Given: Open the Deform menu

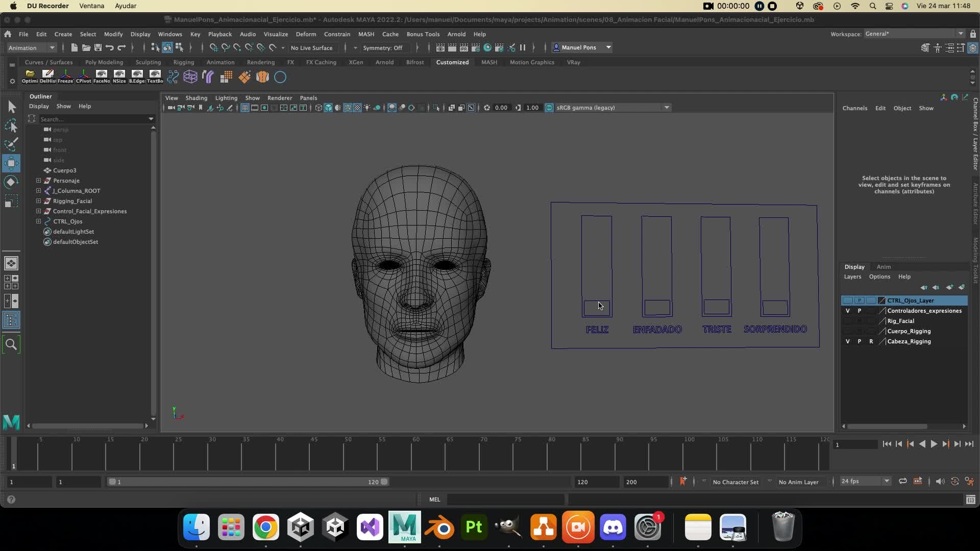Looking at the screenshot, I should [x=306, y=34].
